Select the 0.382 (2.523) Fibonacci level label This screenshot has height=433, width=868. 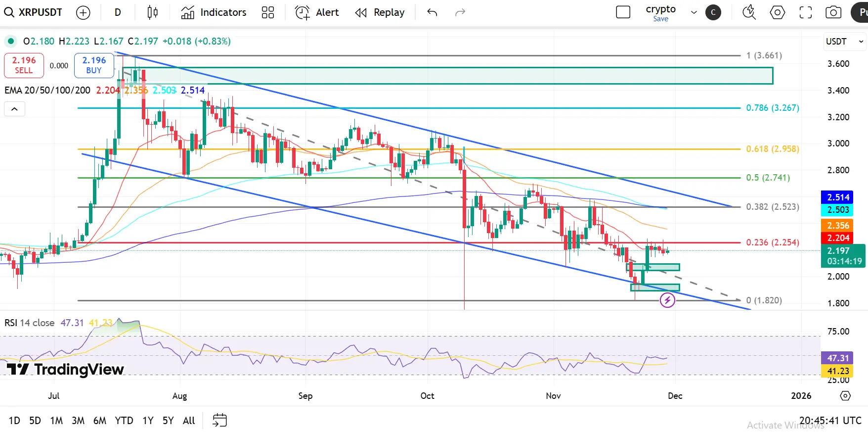pos(773,207)
